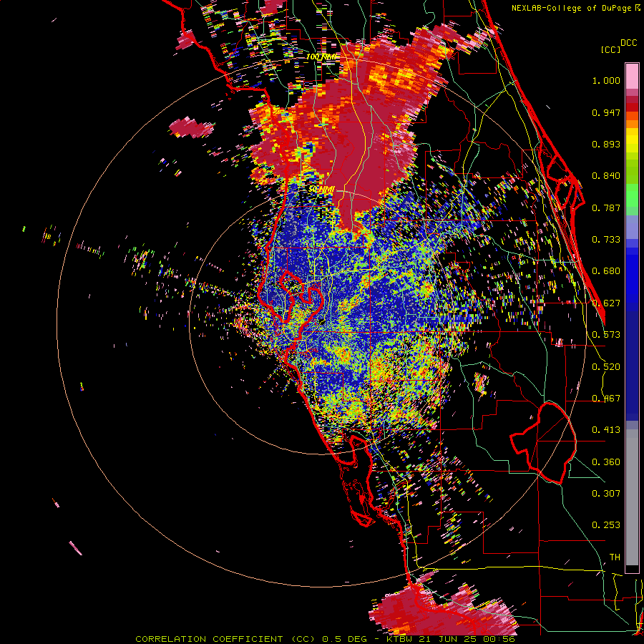Select the 0.787 legend value
Image resolution: width=644 pixels, height=644 pixels.
tap(606, 208)
